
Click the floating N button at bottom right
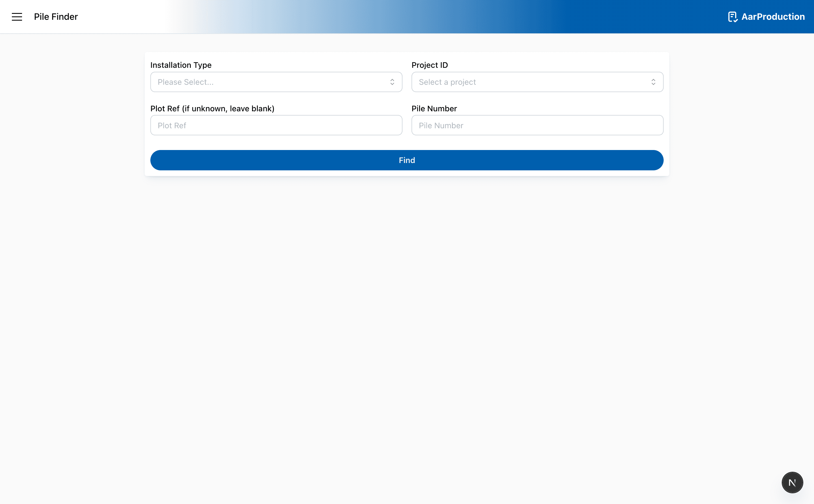click(x=792, y=482)
